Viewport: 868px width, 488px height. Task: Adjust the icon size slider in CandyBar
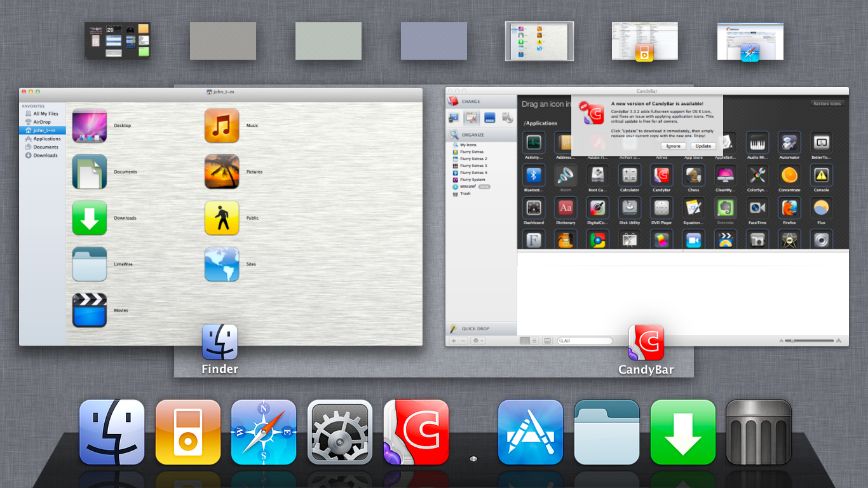pos(809,341)
